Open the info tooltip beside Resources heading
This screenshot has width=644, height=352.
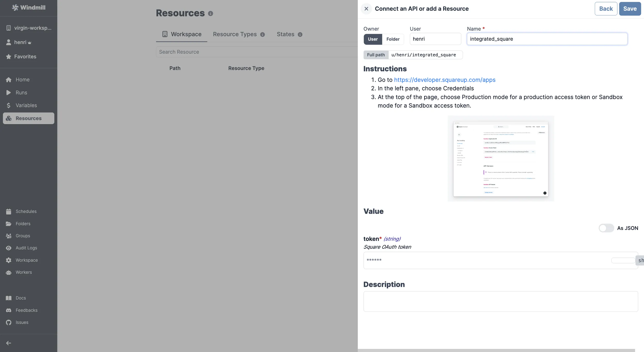(211, 13)
